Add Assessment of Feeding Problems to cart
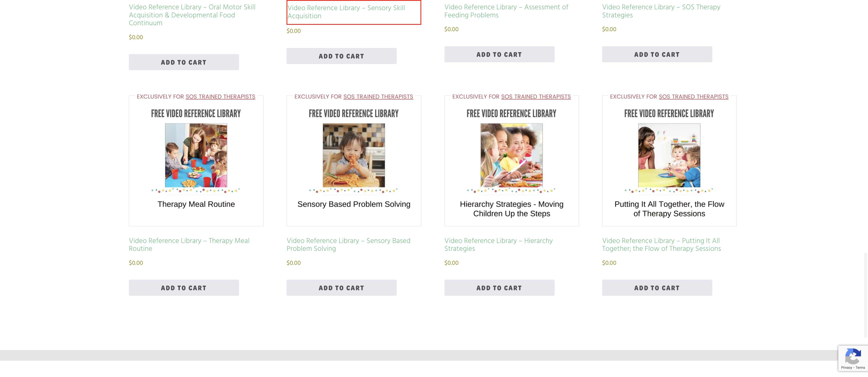The image size is (868, 377). tap(499, 54)
